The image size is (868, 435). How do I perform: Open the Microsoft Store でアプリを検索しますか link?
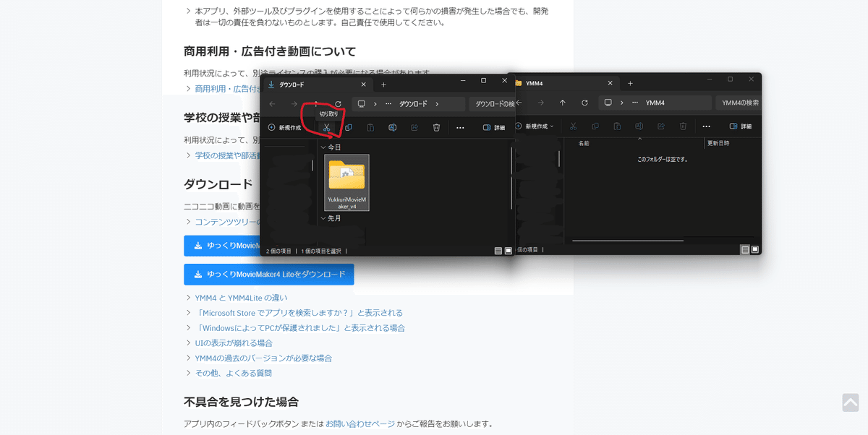tap(299, 313)
